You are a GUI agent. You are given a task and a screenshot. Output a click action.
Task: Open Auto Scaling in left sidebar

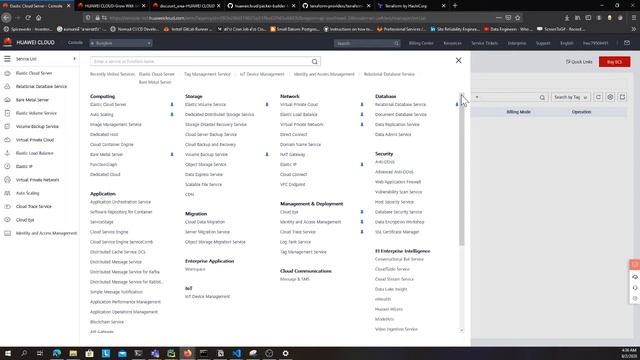coord(27,193)
